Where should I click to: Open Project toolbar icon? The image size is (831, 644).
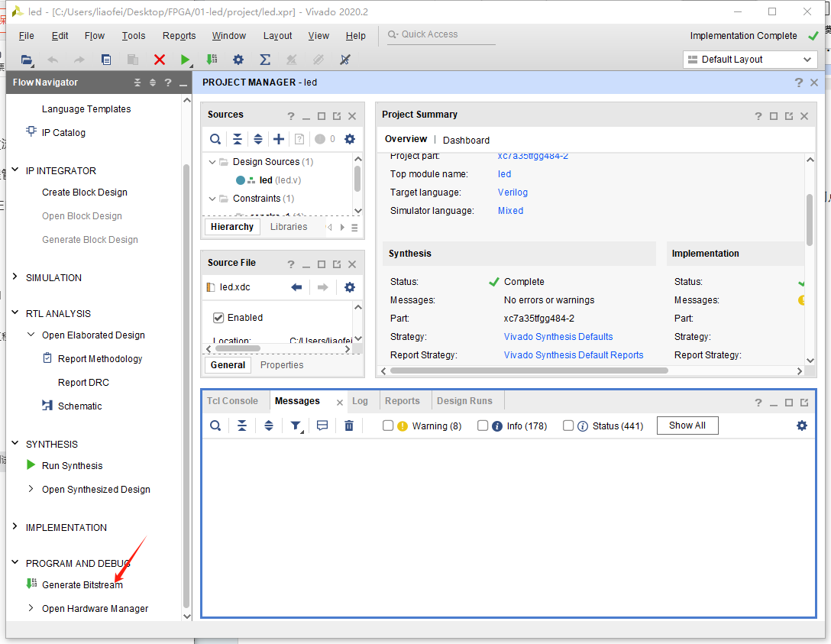[x=27, y=60]
